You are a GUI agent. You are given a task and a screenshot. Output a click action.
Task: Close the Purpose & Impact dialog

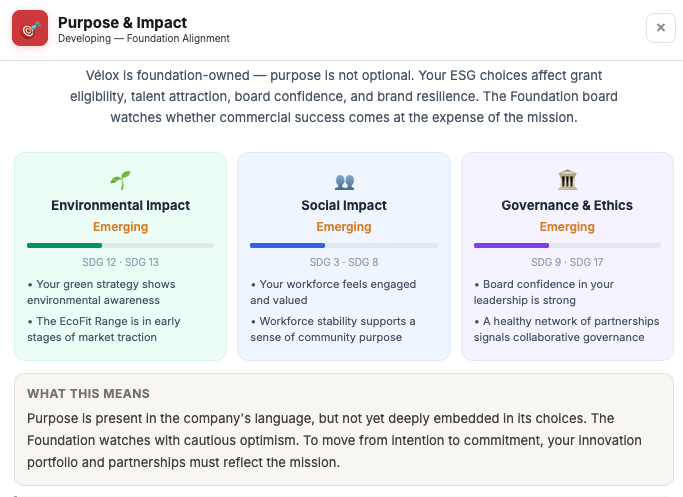tap(660, 28)
